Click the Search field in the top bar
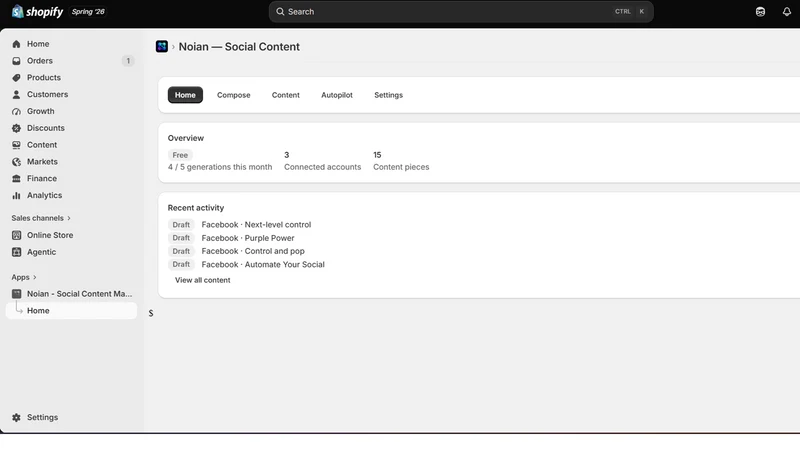Image resolution: width=800 pixels, height=450 pixels. click(x=461, y=12)
